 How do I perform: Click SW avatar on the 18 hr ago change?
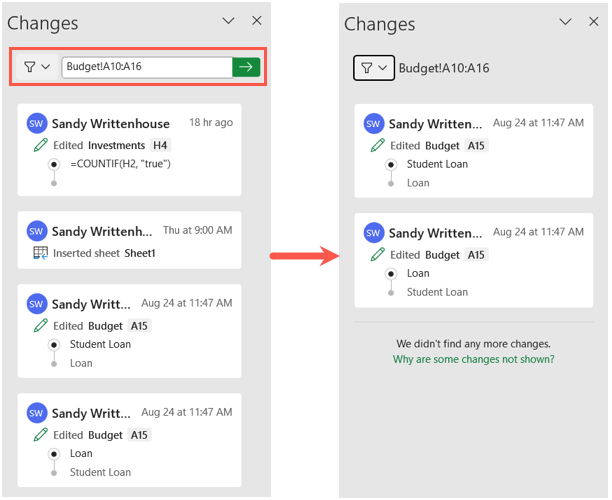point(37,124)
